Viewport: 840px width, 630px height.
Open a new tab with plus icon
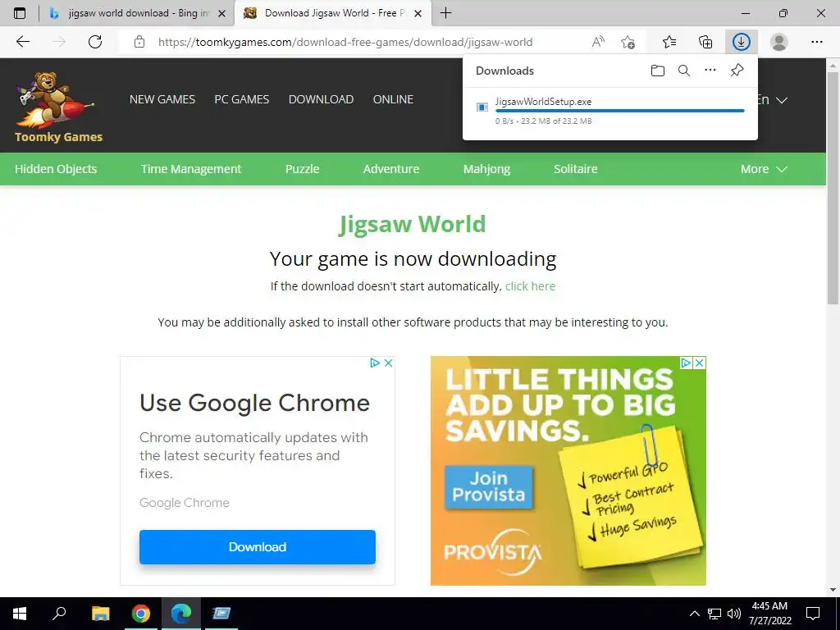(x=445, y=13)
